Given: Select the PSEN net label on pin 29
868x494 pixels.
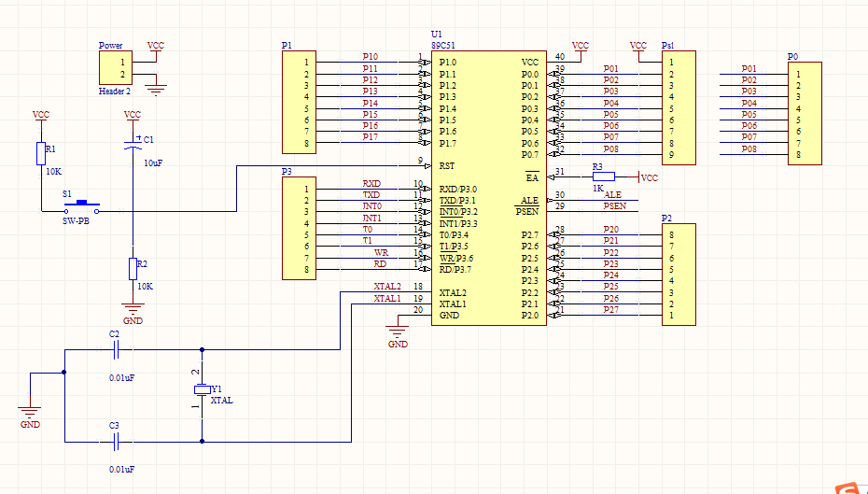Looking at the screenshot, I should [x=614, y=206].
